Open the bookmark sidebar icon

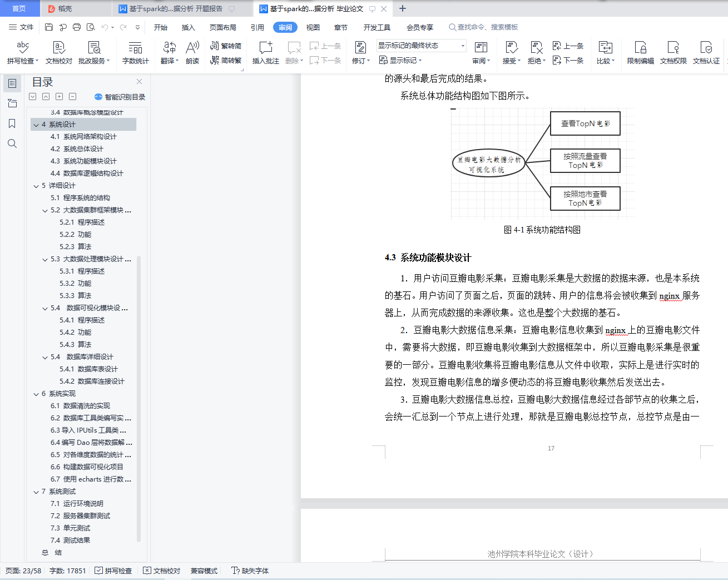click(x=12, y=123)
